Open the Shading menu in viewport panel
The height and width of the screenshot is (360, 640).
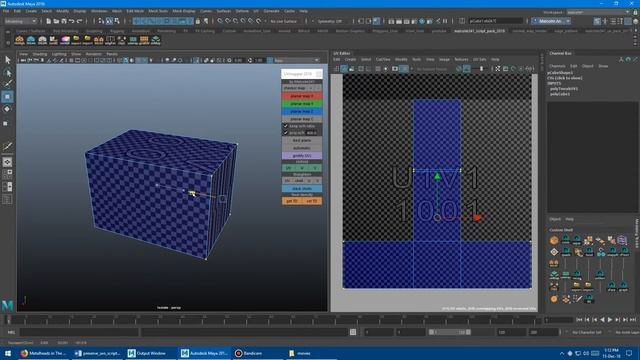coord(40,54)
